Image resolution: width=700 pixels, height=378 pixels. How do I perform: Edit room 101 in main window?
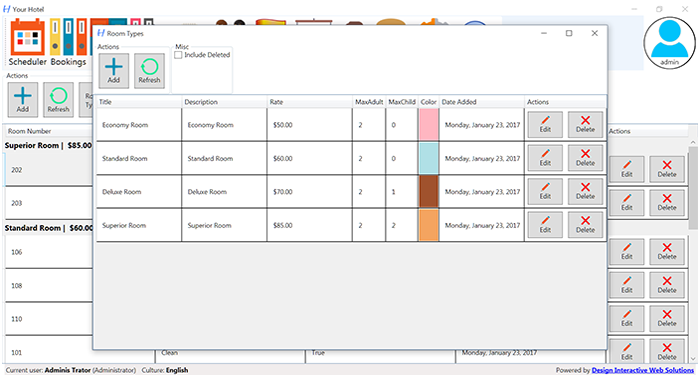[627, 352]
